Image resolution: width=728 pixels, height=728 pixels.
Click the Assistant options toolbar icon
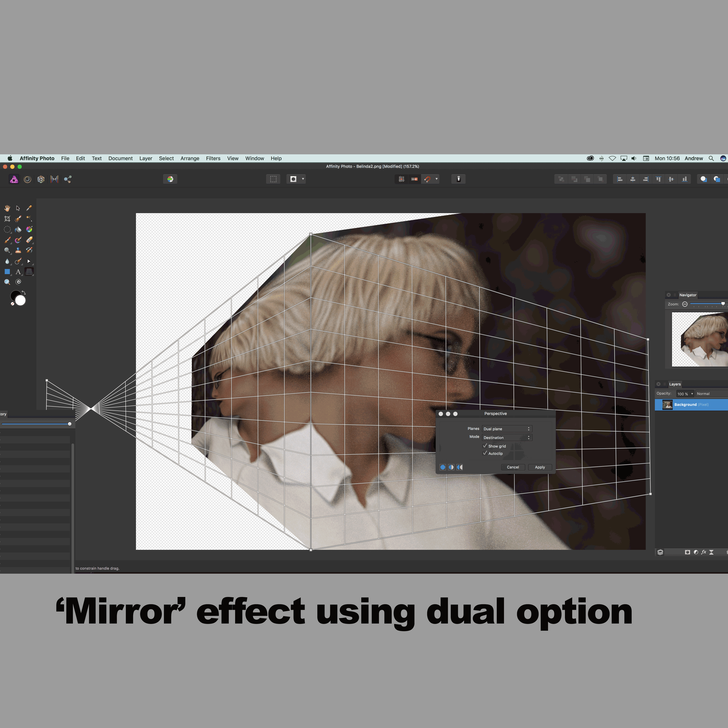459,179
